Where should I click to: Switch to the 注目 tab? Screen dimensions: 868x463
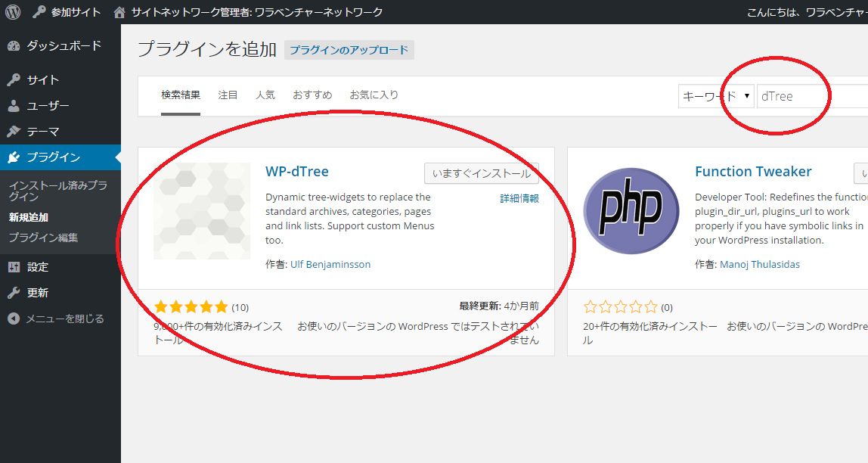coord(228,95)
